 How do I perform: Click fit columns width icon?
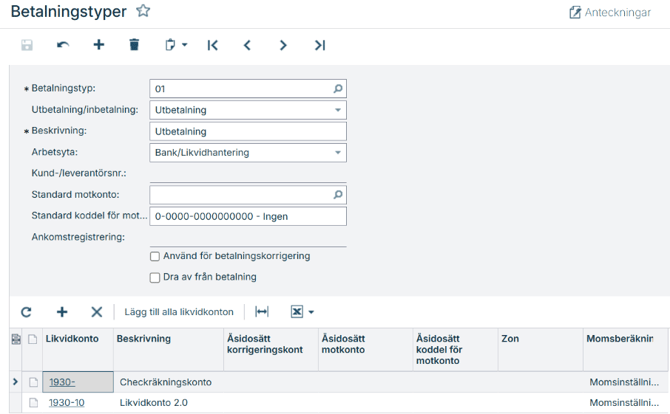[262, 312]
